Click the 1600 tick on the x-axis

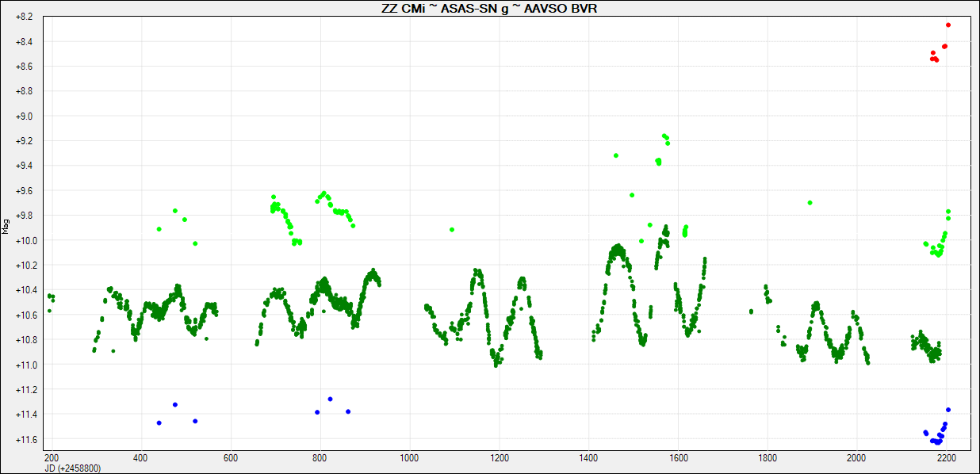coord(678,458)
